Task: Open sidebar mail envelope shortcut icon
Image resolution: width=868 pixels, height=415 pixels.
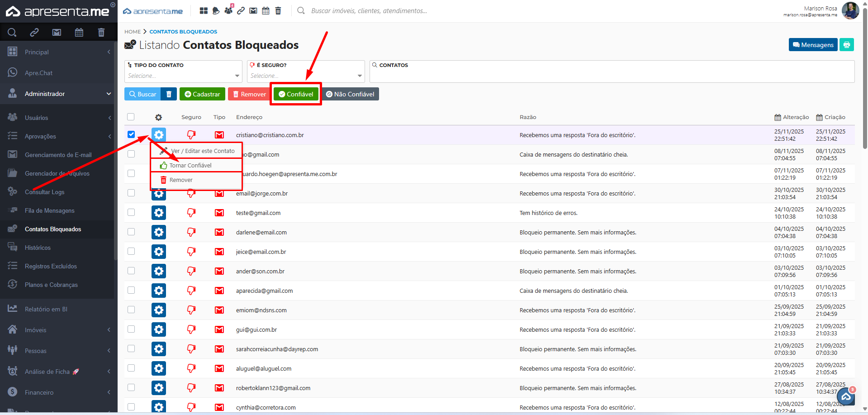Action: pos(57,32)
